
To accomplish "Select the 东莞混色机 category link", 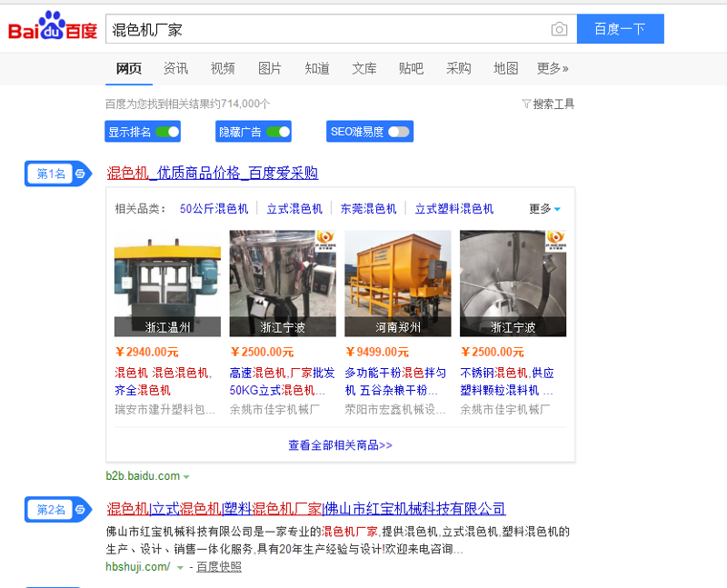I will 369,209.
